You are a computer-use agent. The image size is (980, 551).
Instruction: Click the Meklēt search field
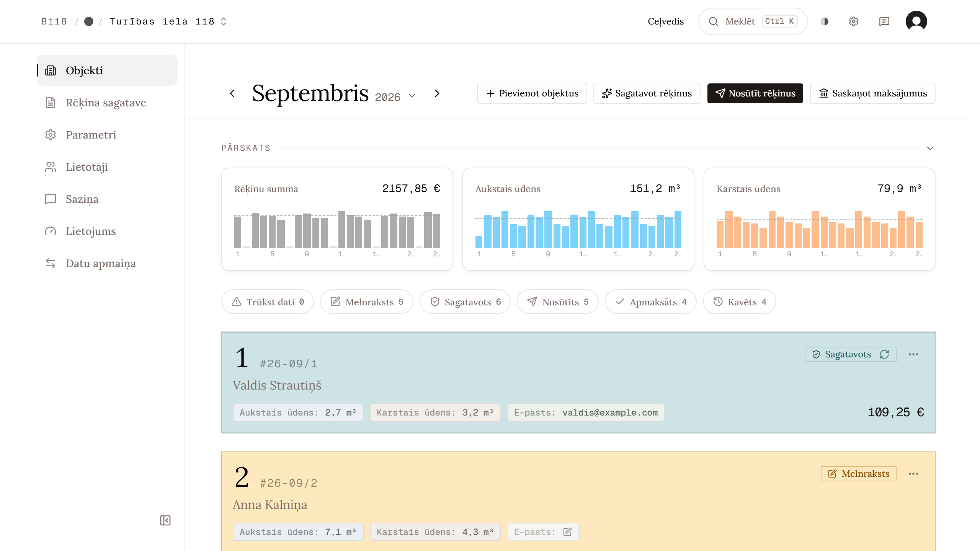[x=753, y=21]
